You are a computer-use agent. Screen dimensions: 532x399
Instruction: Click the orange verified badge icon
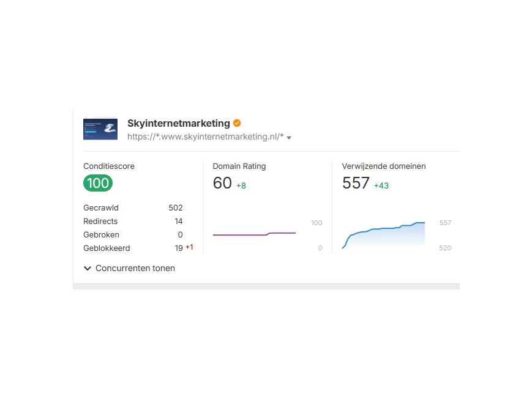pyautogui.click(x=237, y=124)
